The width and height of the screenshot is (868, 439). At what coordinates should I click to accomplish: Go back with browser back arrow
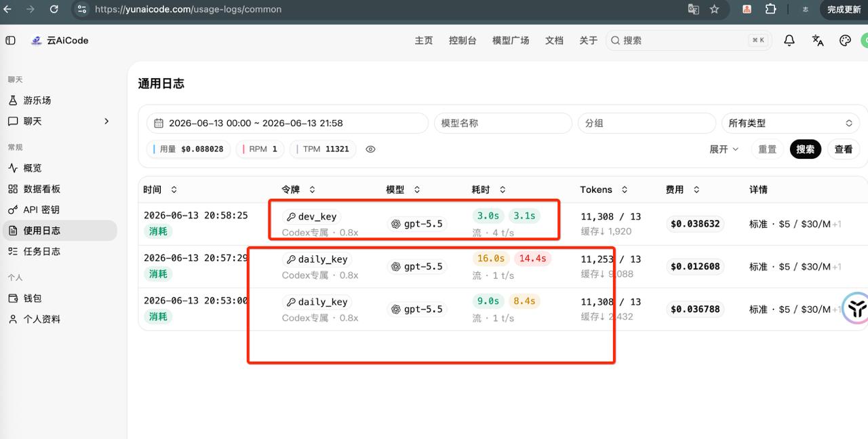coord(7,9)
